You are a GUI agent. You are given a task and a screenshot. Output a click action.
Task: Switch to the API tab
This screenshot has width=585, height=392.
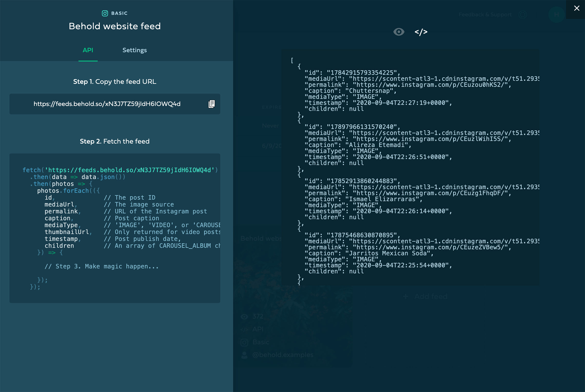(88, 50)
